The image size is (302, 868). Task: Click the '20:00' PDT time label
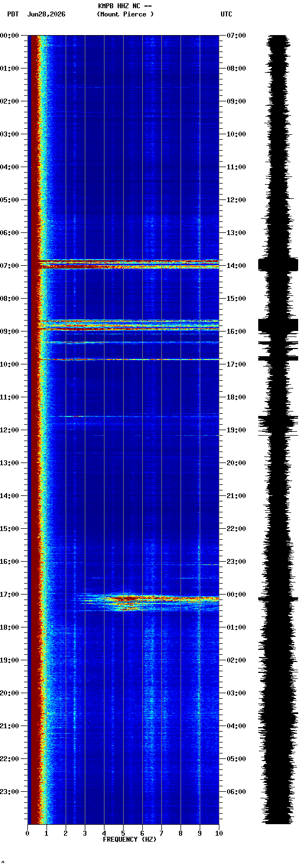(9, 693)
